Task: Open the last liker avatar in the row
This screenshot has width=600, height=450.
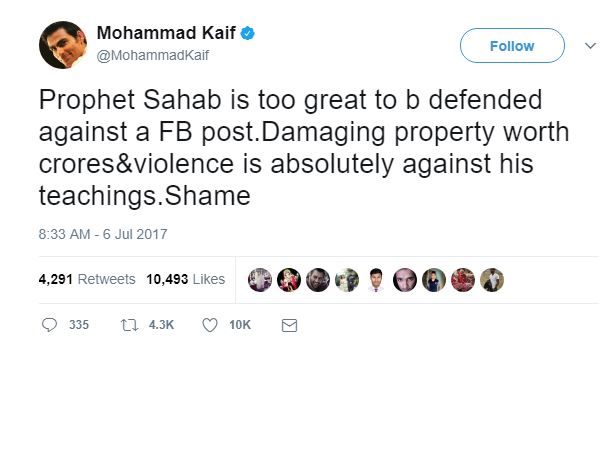Action: click(492, 279)
